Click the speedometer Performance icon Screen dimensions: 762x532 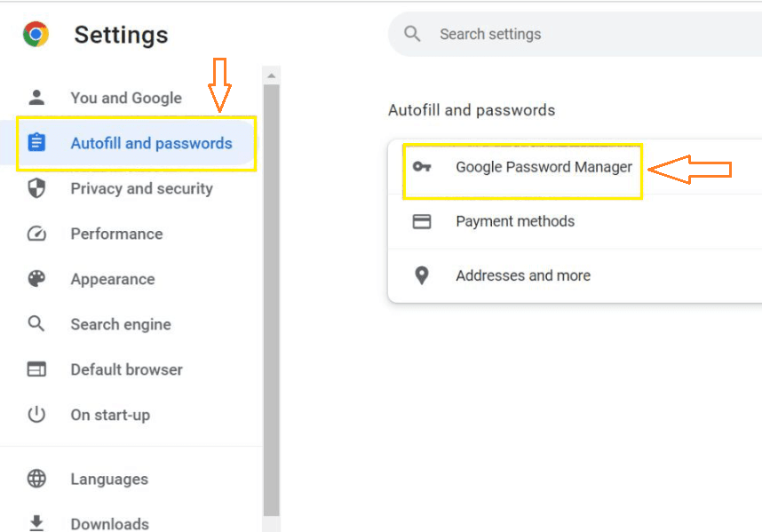point(36,234)
